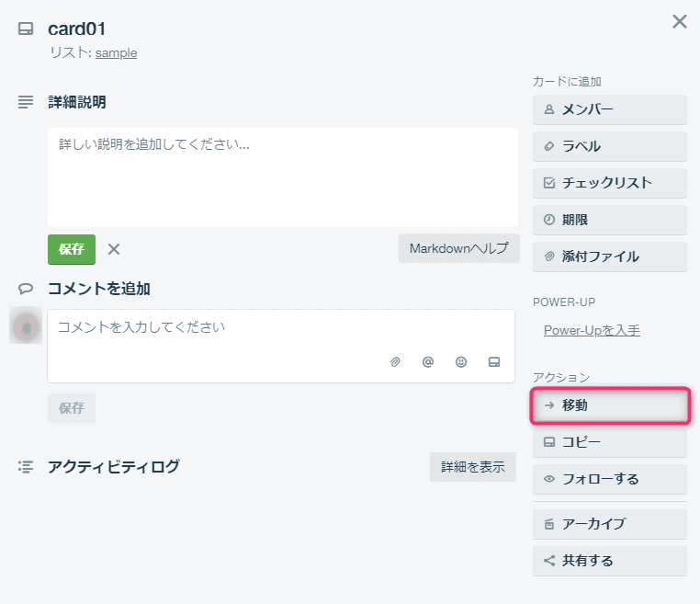The image size is (700, 604).
Task: Open the ラベル (Labels) option
Action: point(609,146)
